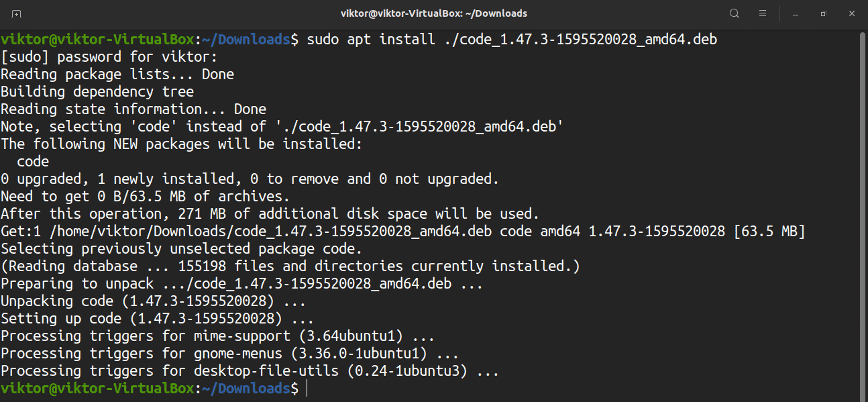The image size is (868, 402).
Task: Click the terminal search icon
Action: 734,13
